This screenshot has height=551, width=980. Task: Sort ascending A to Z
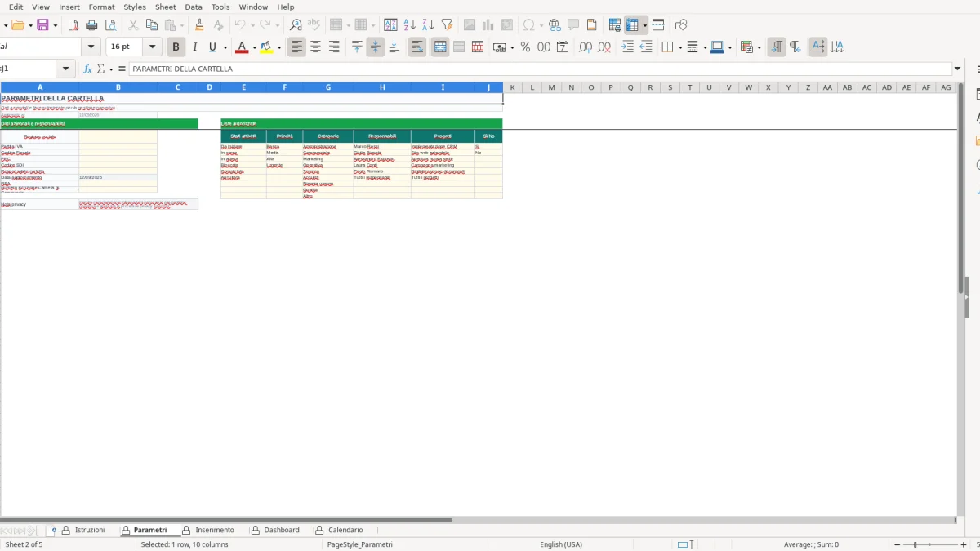coord(410,25)
